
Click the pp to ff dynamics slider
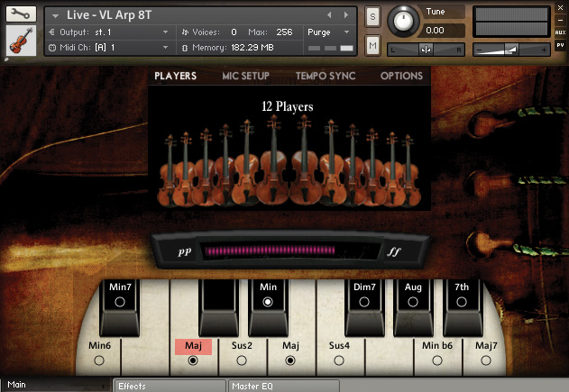270,251
